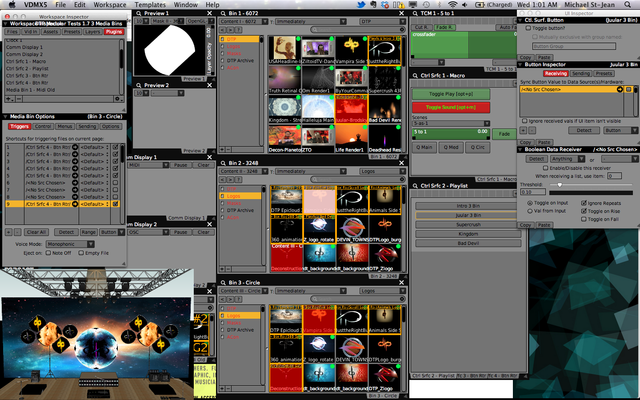Click the magnifier icon of TCM 1 - 5 to 1
Image resolution: width=640 pixels, height=400 pixels.
[x=415, y=13]
